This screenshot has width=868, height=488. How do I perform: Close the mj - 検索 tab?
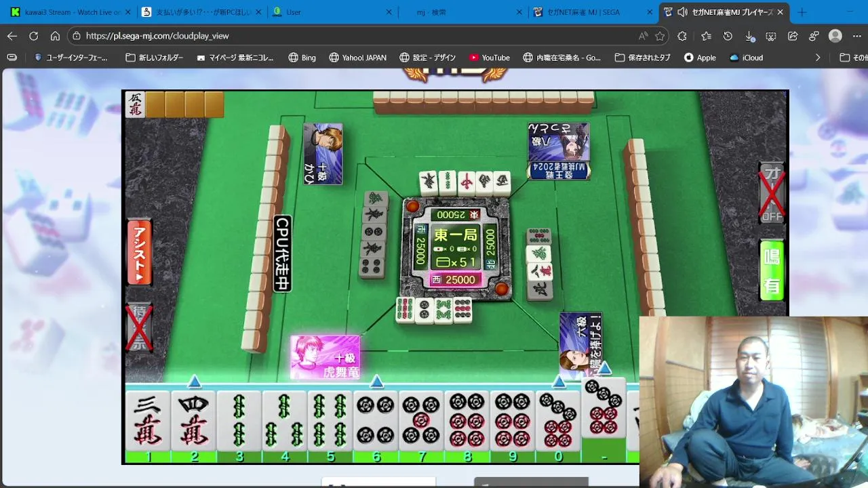click(519, 12)
